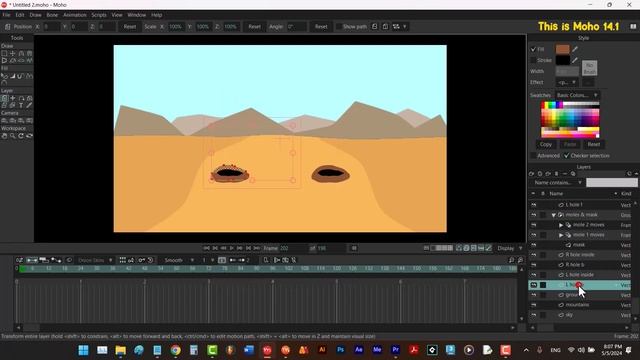Expand the mole 1 moves layer
The image size is (640, 360).
tap(561, 235)
